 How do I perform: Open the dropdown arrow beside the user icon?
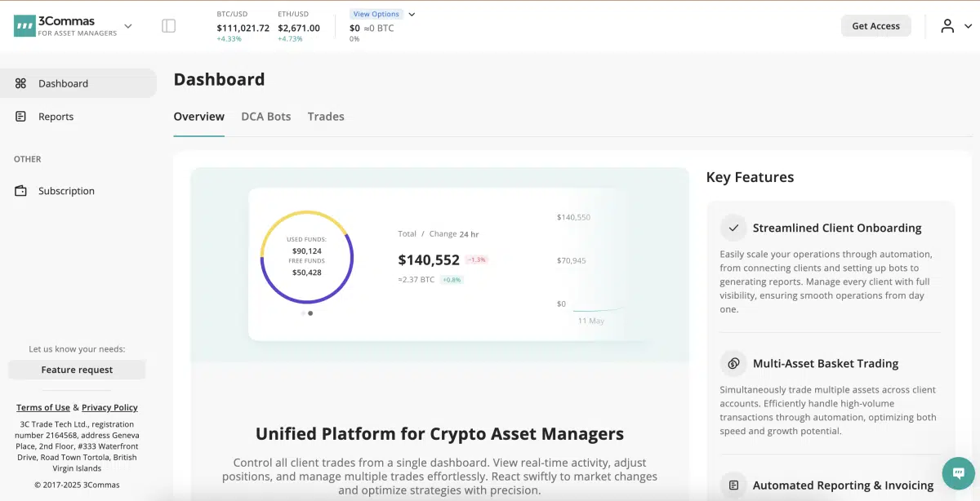click(x=966, y=26)
